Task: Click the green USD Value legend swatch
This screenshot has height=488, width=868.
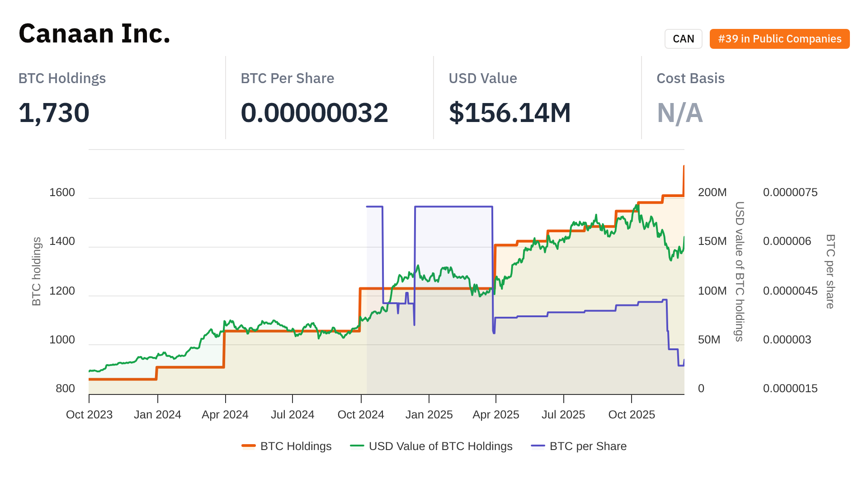Action: point(357,446)
